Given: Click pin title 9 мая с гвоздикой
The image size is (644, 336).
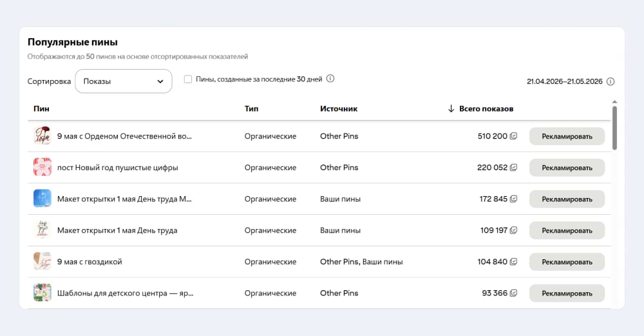Looking at the screenshot, I should pyautogui.click(x=90, y=262).
